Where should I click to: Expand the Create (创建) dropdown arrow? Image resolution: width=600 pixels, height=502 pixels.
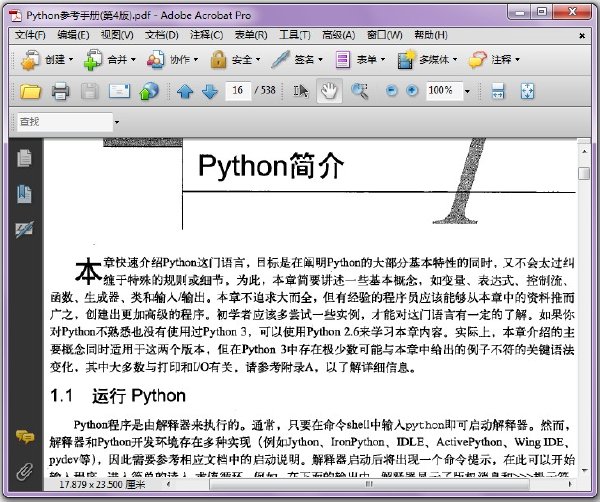click(71, 60)
